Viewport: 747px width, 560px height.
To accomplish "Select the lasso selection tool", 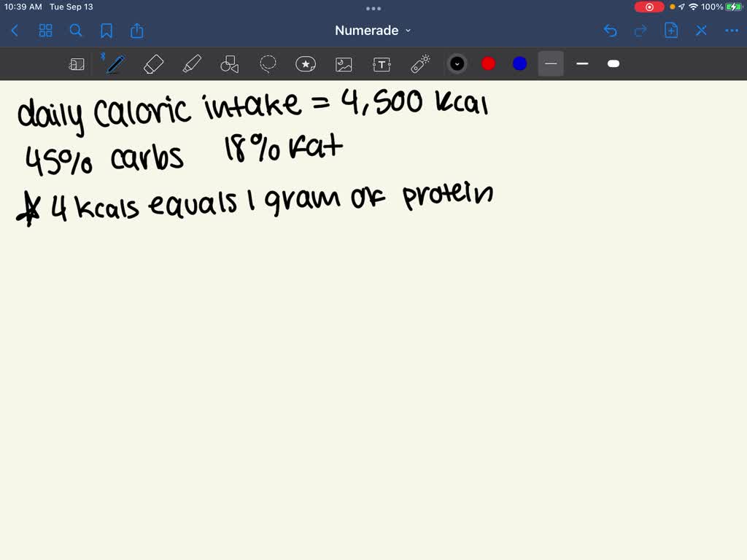I will 268,64.
